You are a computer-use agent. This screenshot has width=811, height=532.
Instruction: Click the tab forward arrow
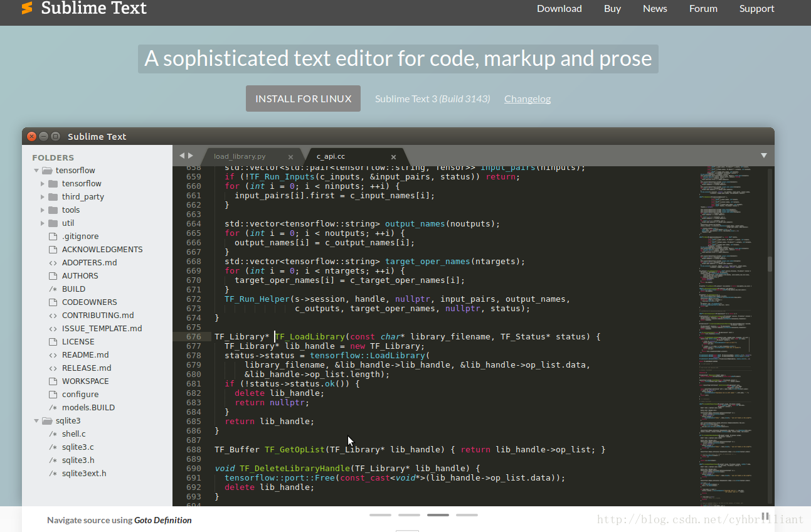pyautogui.click(x=191, y=155)
